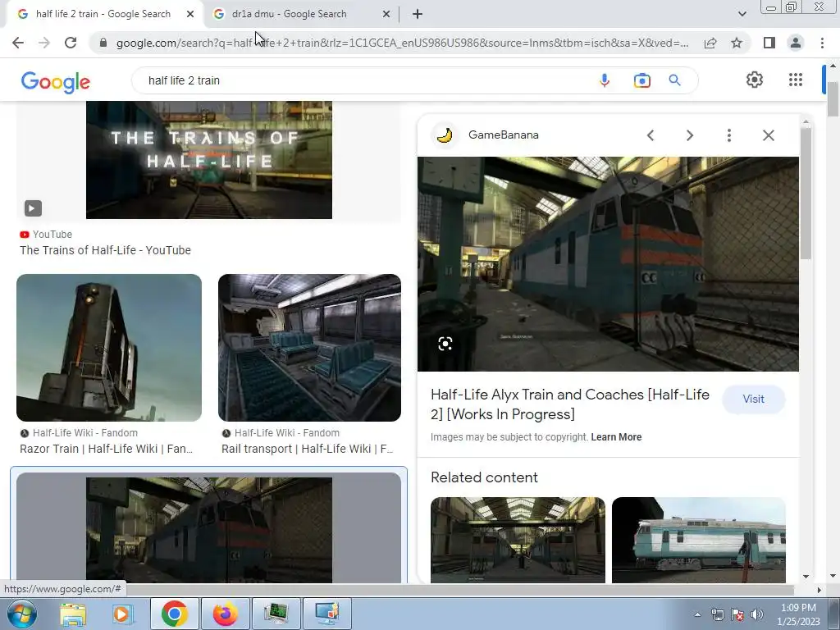Open the taskbar clock showing 1:09 PM
Viewport: 840px width, 630px height.
(x=798, y=614)
